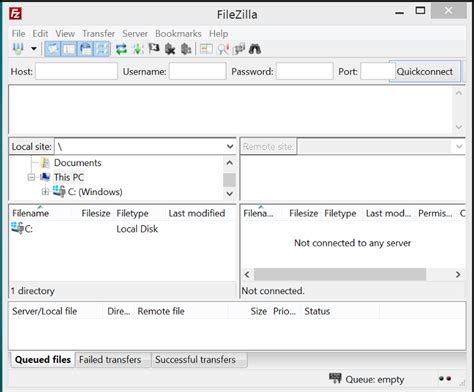The width and height of the screenshot is (474, 392).
Task: Refresh file and folder lists icon
Action: 121,49
